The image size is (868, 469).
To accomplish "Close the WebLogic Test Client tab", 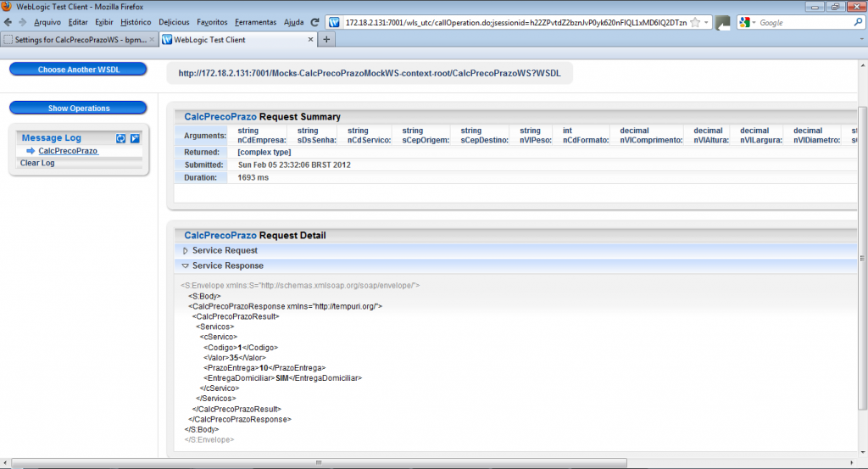I will (x=310, y=39).
